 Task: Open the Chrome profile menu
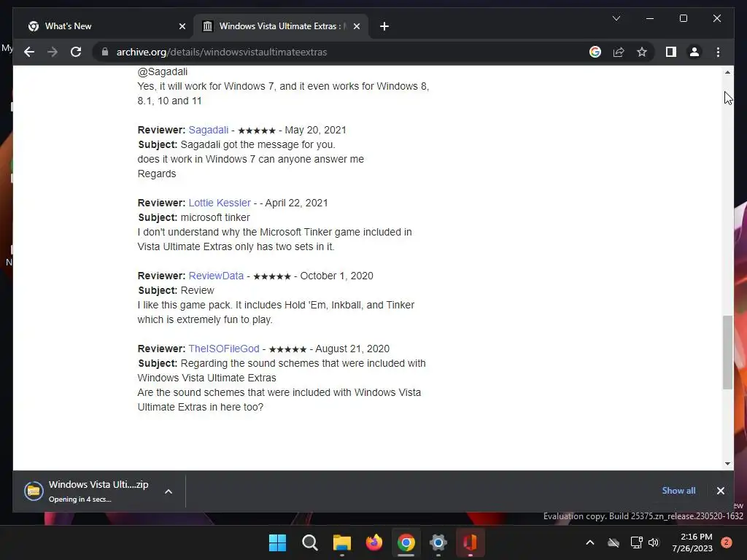[x=694, y=52]
